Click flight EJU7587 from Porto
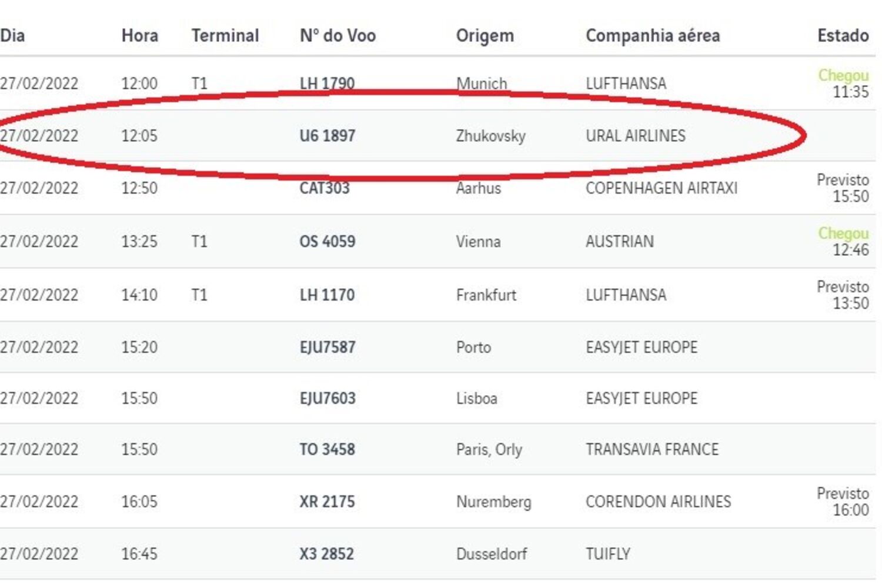This screenshot has width=882, height=588. tap(328, 347)
